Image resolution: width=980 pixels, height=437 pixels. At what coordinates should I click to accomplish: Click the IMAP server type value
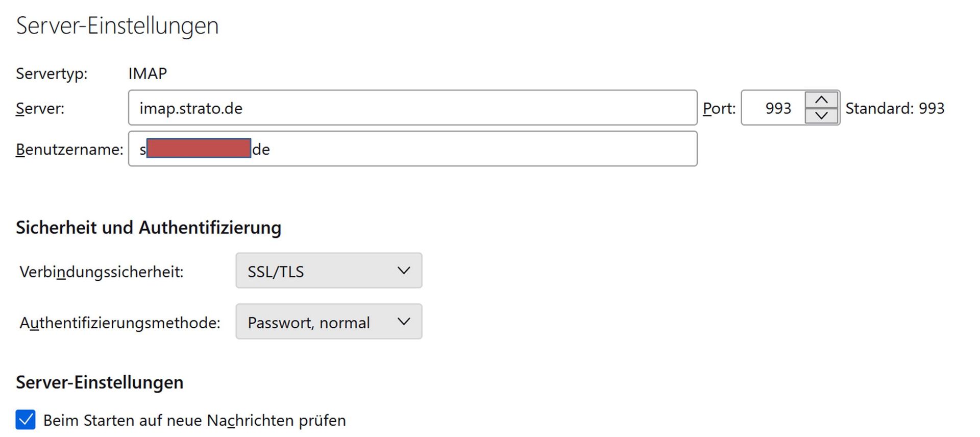tap(148, 74)
